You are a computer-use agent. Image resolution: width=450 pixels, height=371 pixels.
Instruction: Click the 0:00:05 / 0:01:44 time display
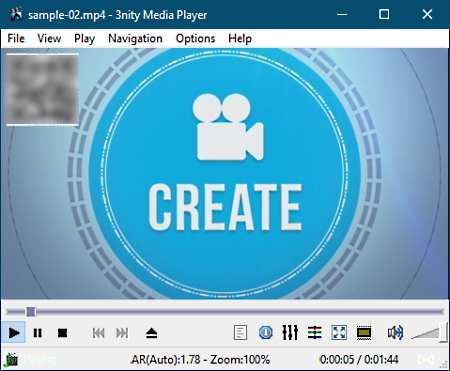(359, 360)
